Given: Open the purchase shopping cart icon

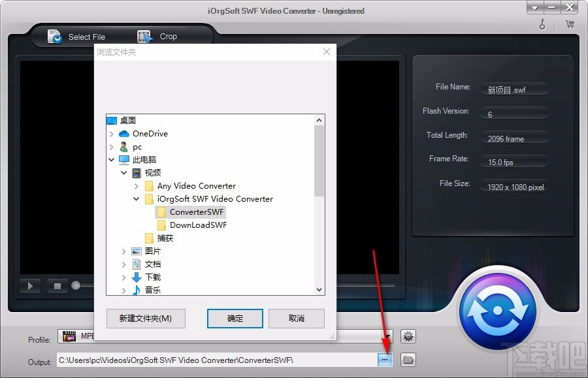Looking at the screenshot, I should click(570, 24).
